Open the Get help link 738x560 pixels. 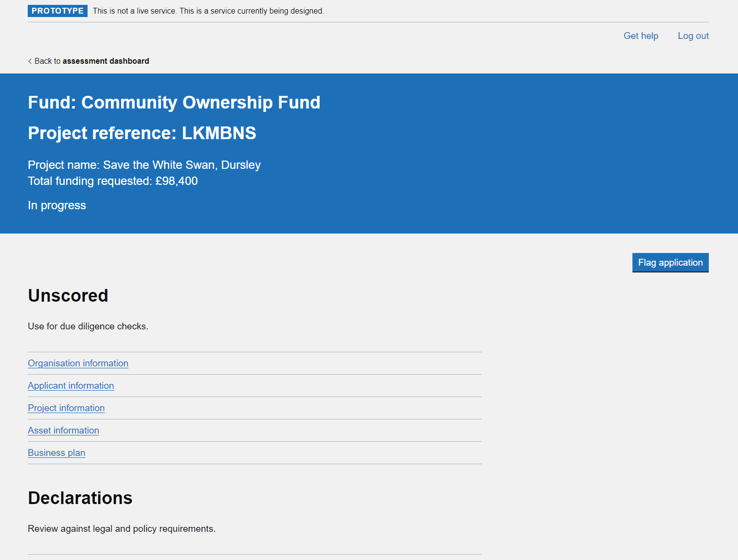[x=641, y=36]
